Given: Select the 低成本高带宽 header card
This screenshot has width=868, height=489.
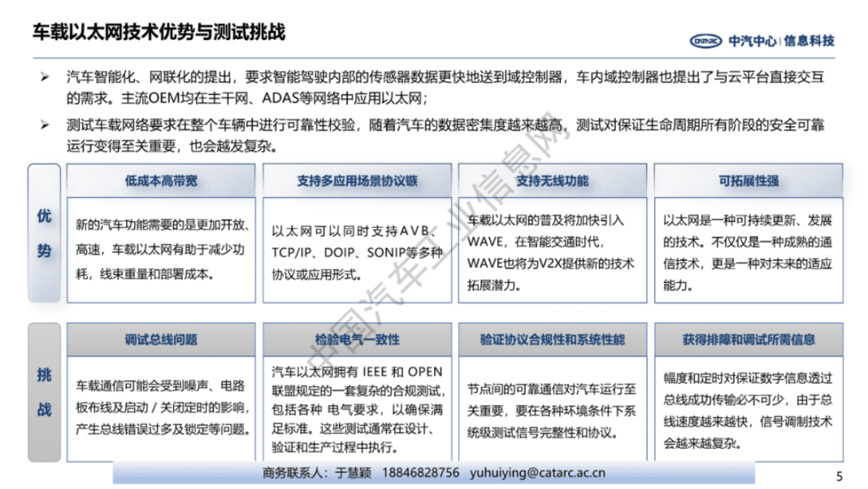Looking at the screenshot, I should click(160, 180).
